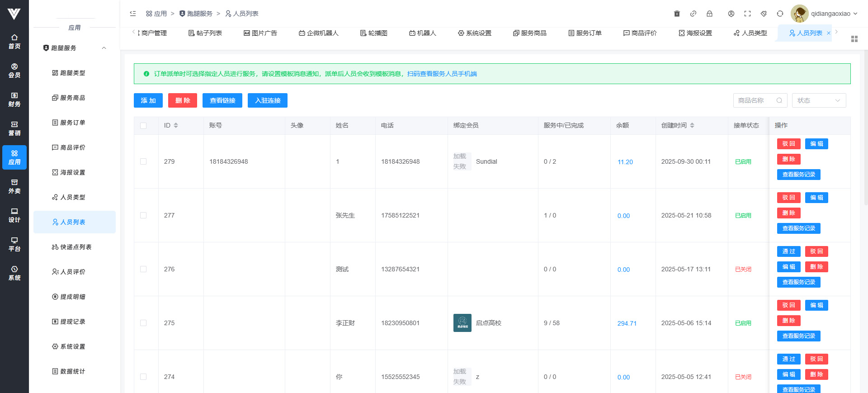Click the lock screen icon
868x393 pixels.
709,14
